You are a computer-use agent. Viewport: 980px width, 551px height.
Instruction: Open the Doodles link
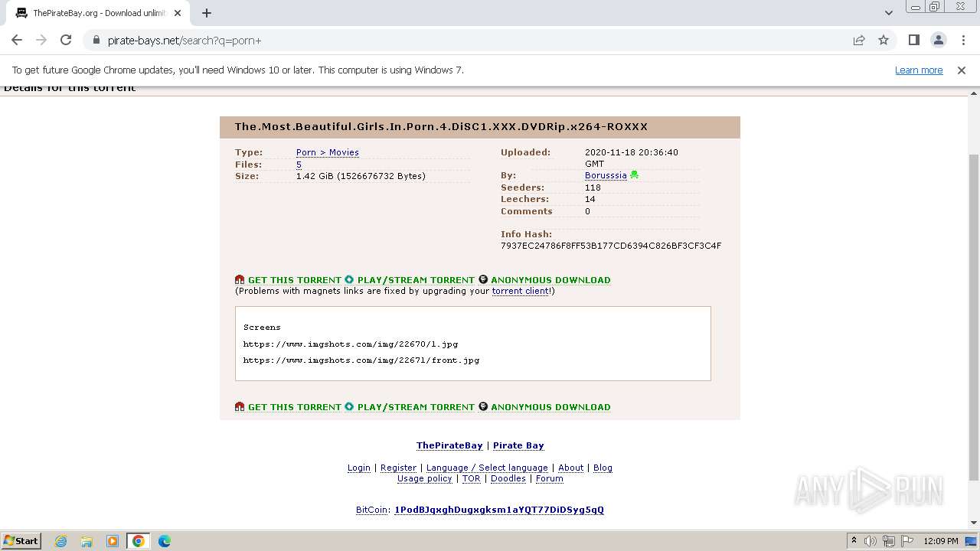(x=508, y=478)
